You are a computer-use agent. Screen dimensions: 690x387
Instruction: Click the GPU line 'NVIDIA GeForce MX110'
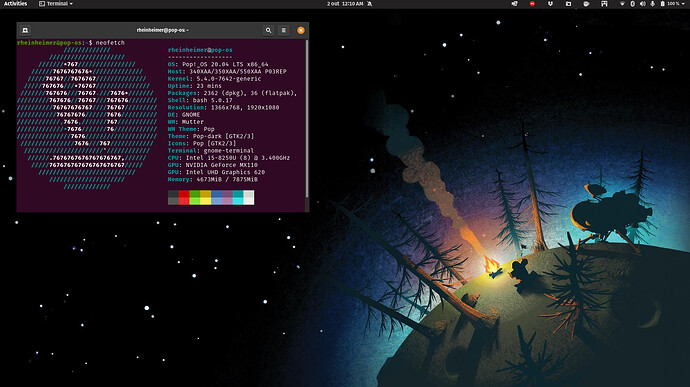click(x=213, y=165)
